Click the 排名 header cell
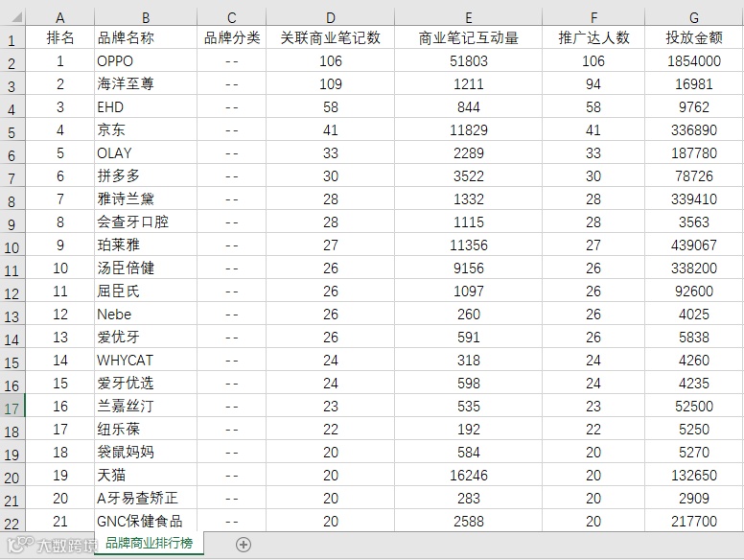Image resolution: width=744 pixels, height=560 pixels. pos(59,37)
